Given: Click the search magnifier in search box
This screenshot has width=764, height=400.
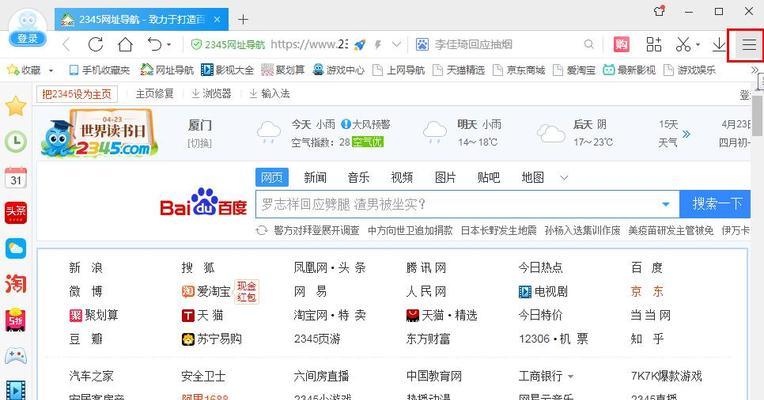Looking at the screenshot, I should (x=589, y=44).
